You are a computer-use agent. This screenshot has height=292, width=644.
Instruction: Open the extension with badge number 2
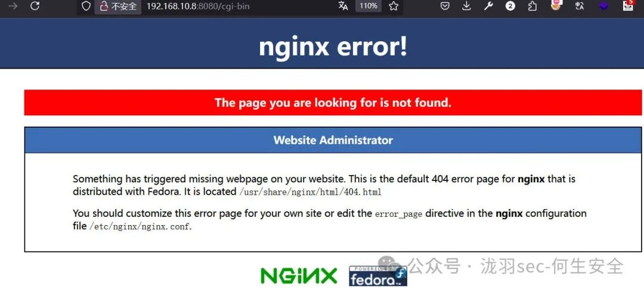point(510,6)
